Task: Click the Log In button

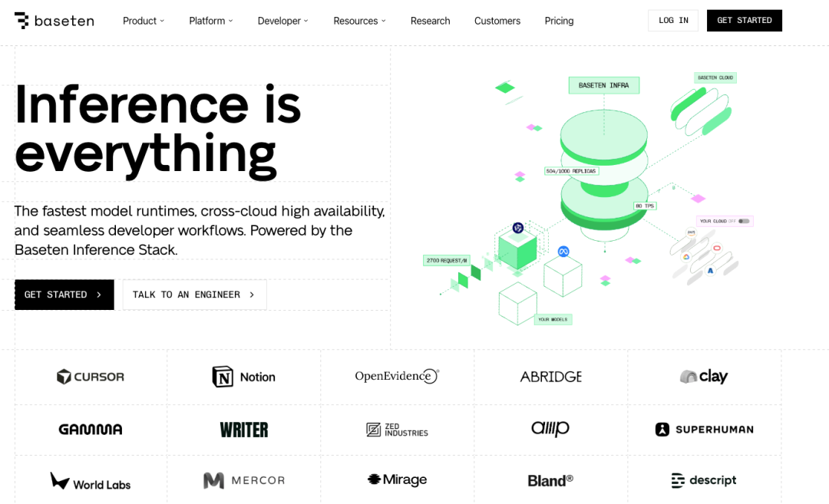Action: 673,21
